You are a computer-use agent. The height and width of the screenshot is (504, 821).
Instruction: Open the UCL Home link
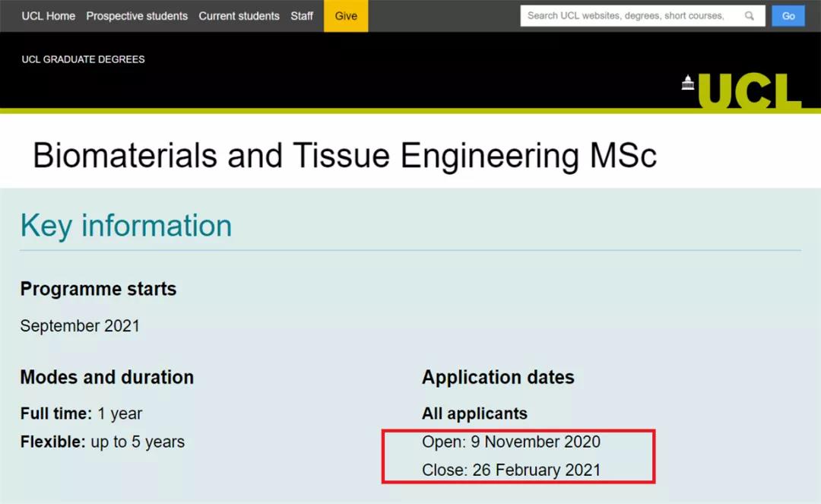tap(49, 16)
